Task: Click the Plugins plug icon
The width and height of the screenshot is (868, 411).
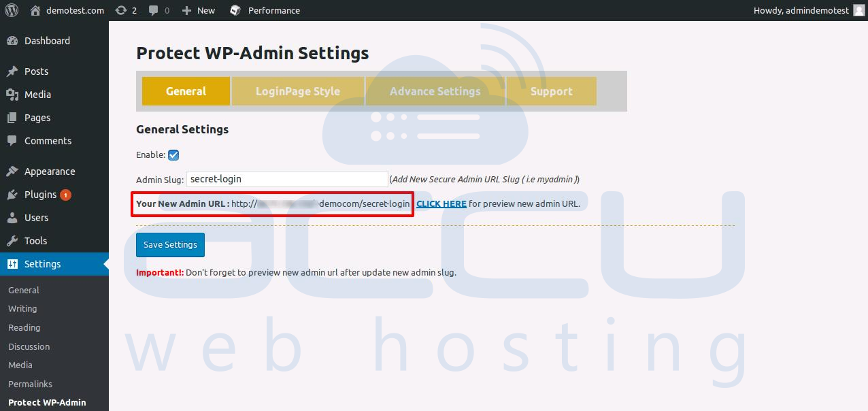Action: point(12,195)
